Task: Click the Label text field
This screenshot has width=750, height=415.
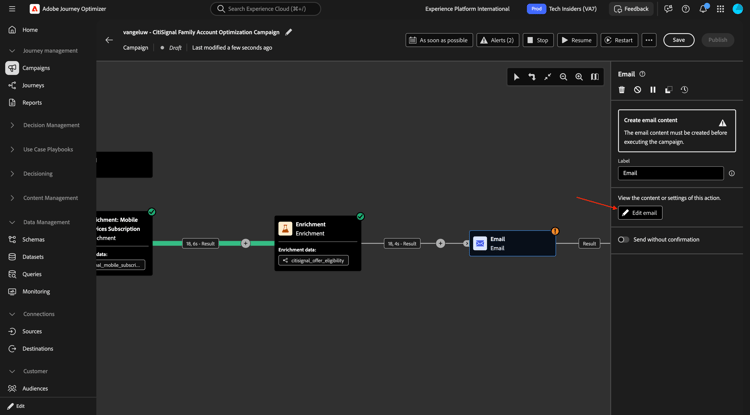Action: tap(671, 173)
